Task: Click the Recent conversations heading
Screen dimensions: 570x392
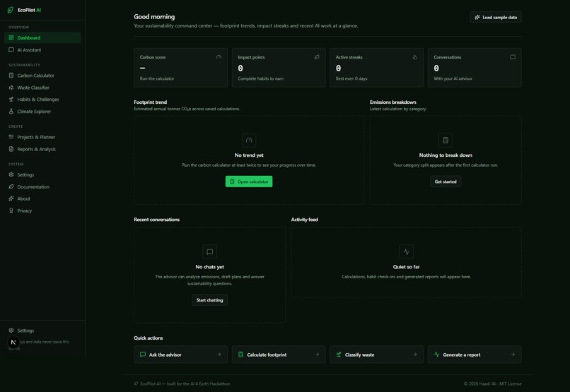Action: 157,220
